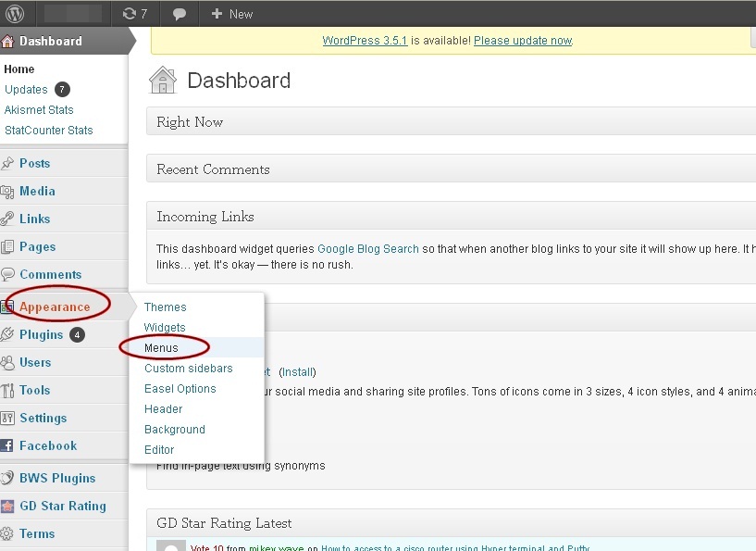
Task: Open Akismet Stats page
Action: (x=39, y=110)
